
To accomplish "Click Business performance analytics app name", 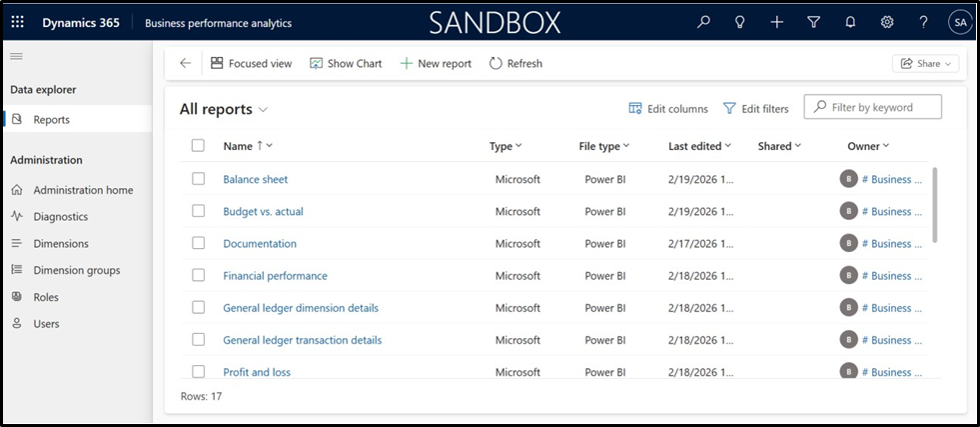I will (218, 24).
